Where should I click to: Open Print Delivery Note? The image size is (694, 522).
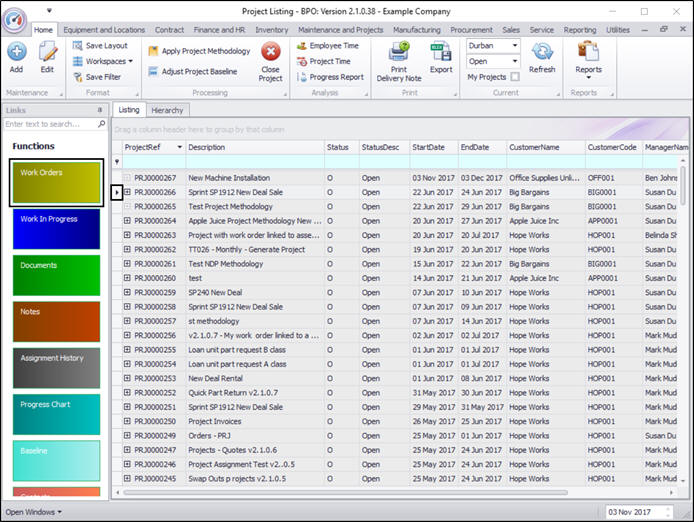(x=398, y=52)
